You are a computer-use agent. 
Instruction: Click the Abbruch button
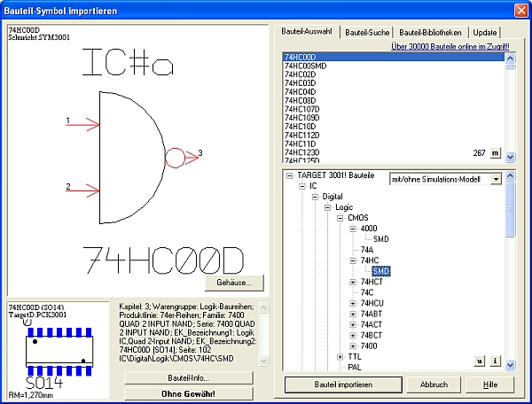tap(433, 385)
